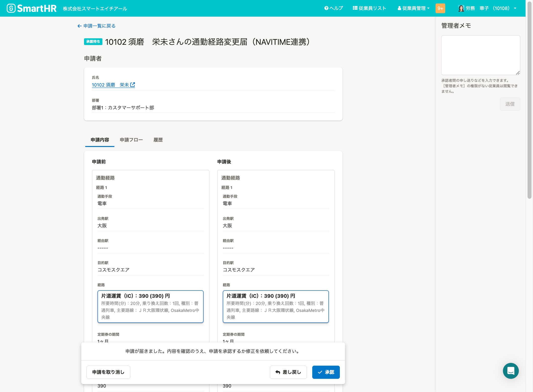Expand the 労務 華子 (10108) account menu
Screen dimensions: 533x392
(x=488, y=8)
